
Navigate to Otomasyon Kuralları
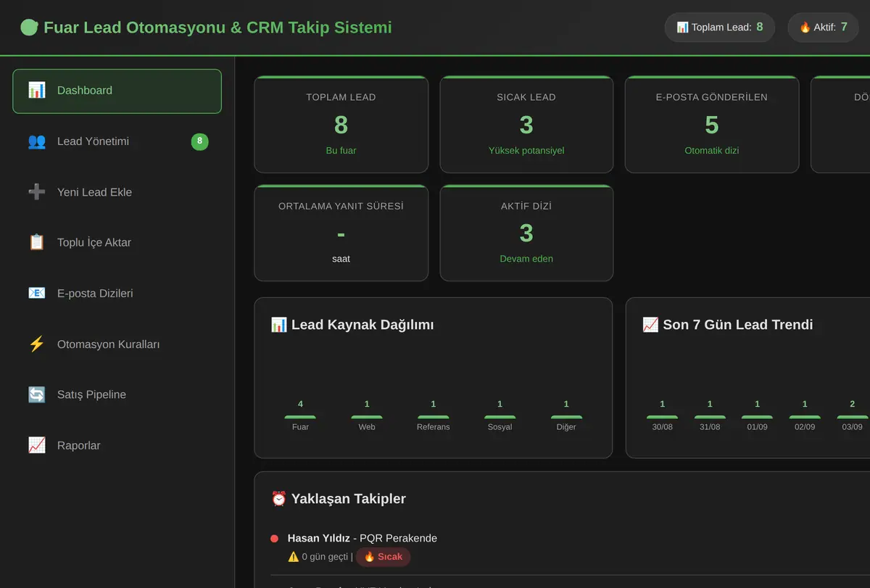pos(117,344)
